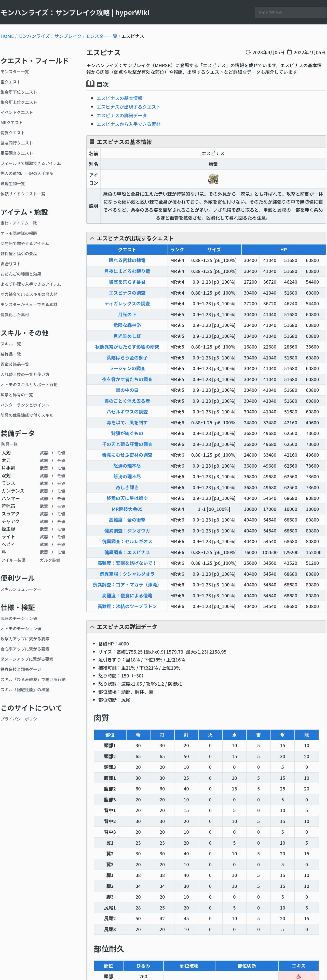Screen dimensions: 327x980
Task: Open sidebar 里クエスト link
Action: [11, 82]
